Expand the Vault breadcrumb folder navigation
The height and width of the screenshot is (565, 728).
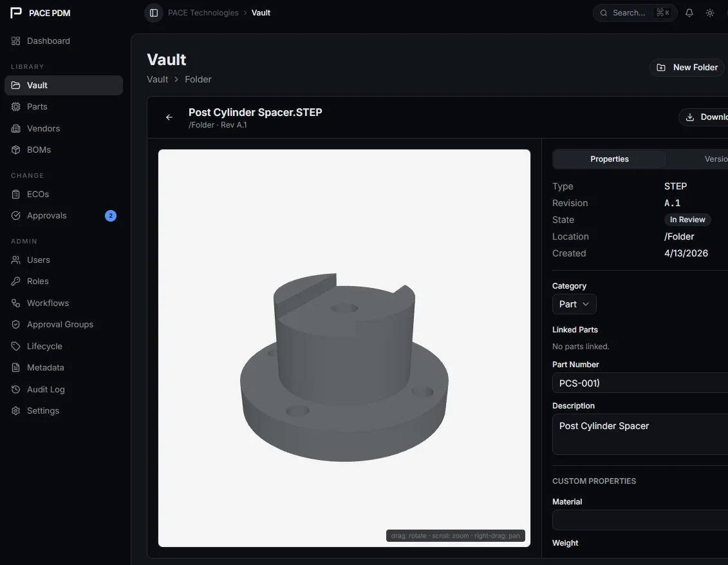tap(157, 79)
